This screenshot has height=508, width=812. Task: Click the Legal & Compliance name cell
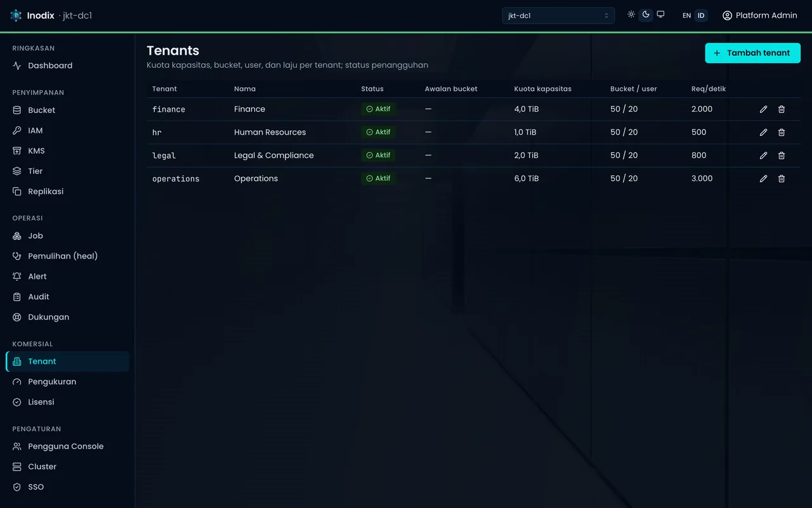pyautogui.click(x=274, y=156)
